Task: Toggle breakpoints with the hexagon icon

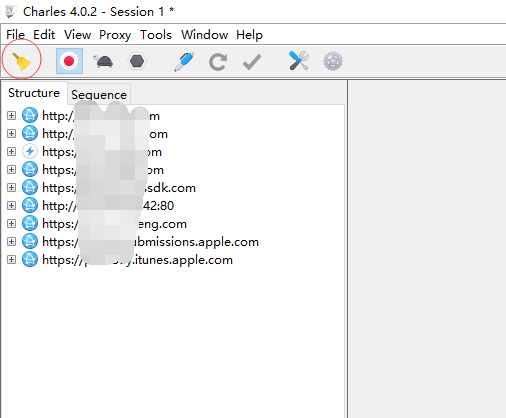Action: click(137, 61)
